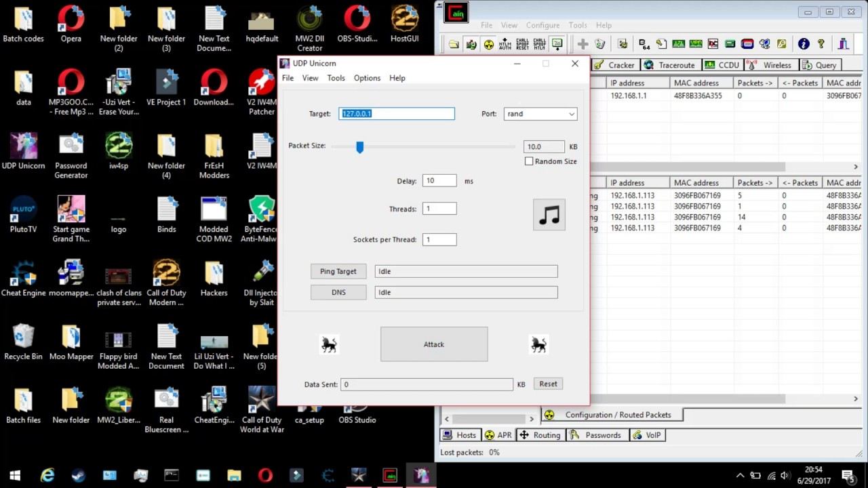This screenshot has width=868, height=488.
Task: Switch to the Query tab in Cain
Action: [x=820, y=65]
